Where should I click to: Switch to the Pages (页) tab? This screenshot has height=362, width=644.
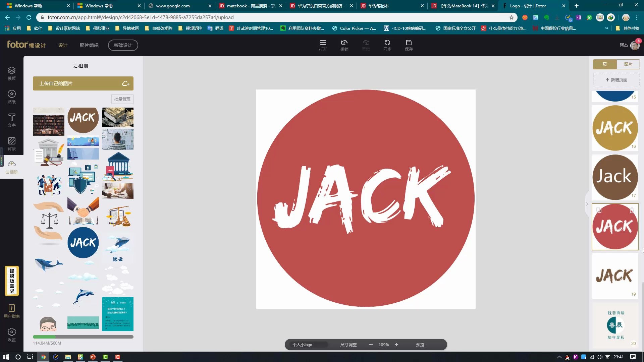[605, 64]
